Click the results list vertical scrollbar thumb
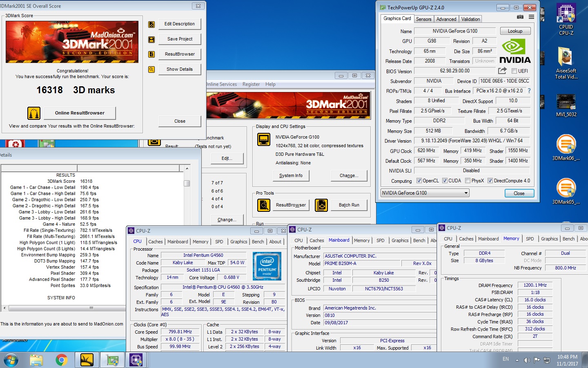This screenshot has height=368, width=588. click(187, 183)
